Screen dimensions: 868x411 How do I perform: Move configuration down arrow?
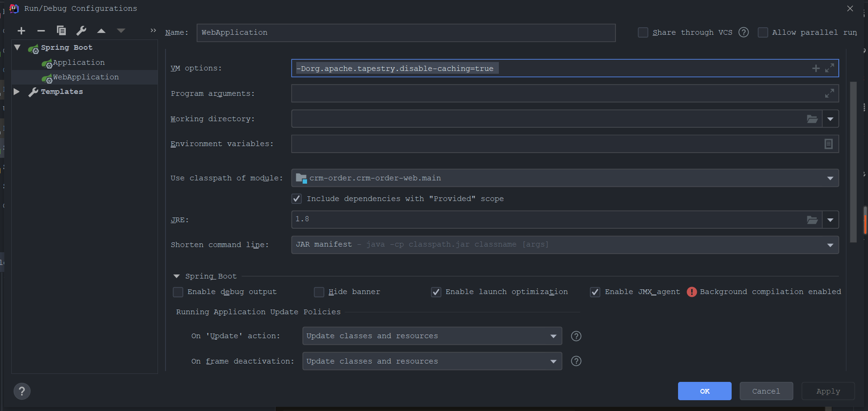(121, 31)
